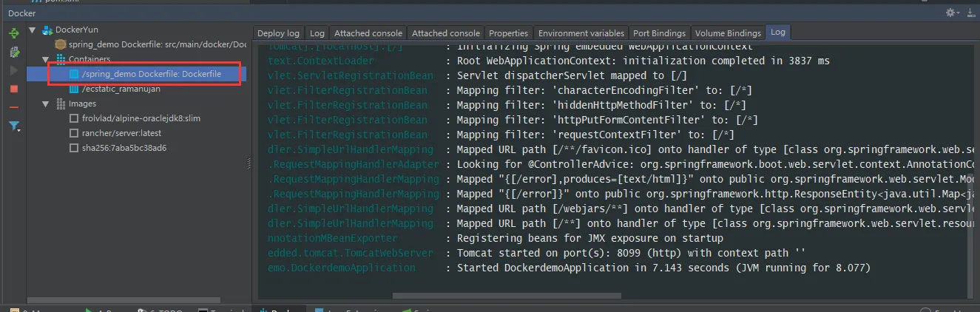Click the /ecstatic_ramanujan container blue icon
This screenshot has height=312, width=980.
click(x=74, y=89)
